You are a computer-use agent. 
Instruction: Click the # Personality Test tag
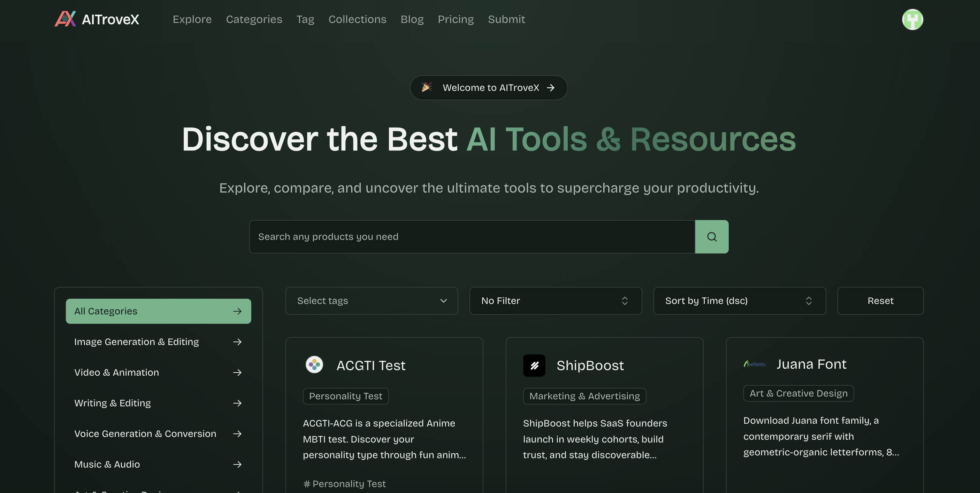(x=344, y=484)
